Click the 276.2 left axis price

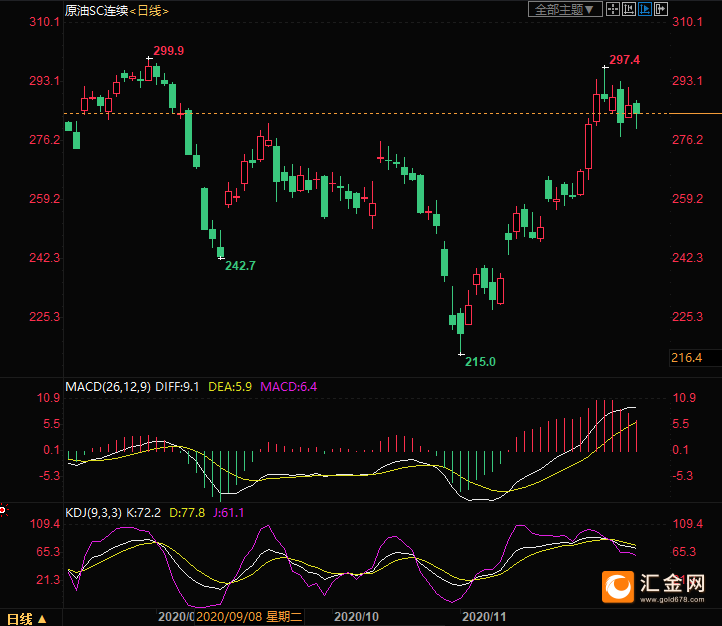pos(45,139)
